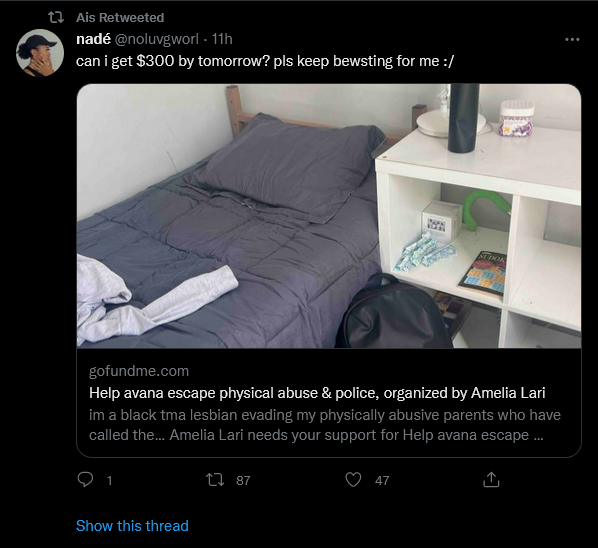Show this thread link

tap(132, 526)
